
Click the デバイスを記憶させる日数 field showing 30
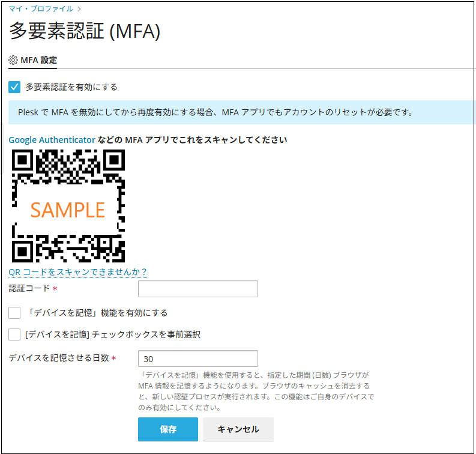(198, 359)
